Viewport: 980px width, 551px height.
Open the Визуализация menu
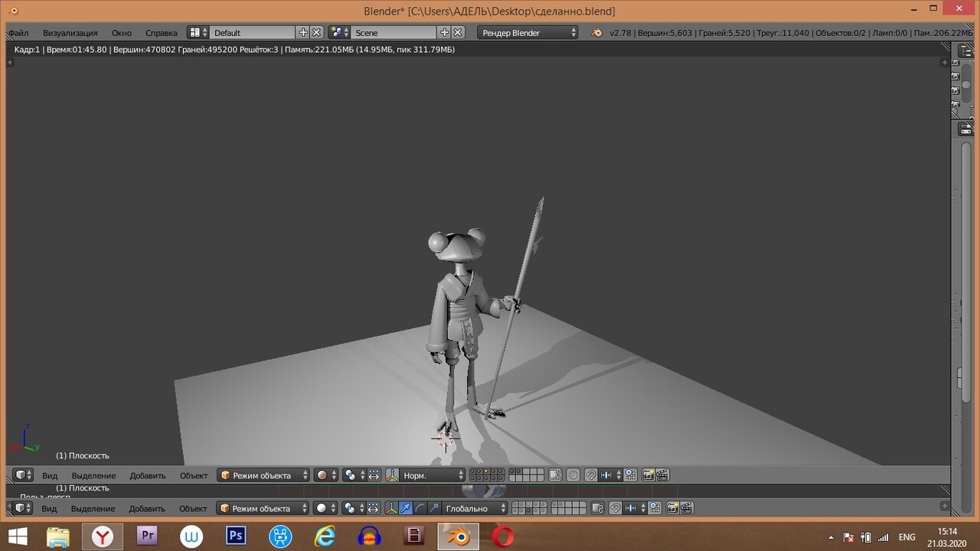pos(70,33)
